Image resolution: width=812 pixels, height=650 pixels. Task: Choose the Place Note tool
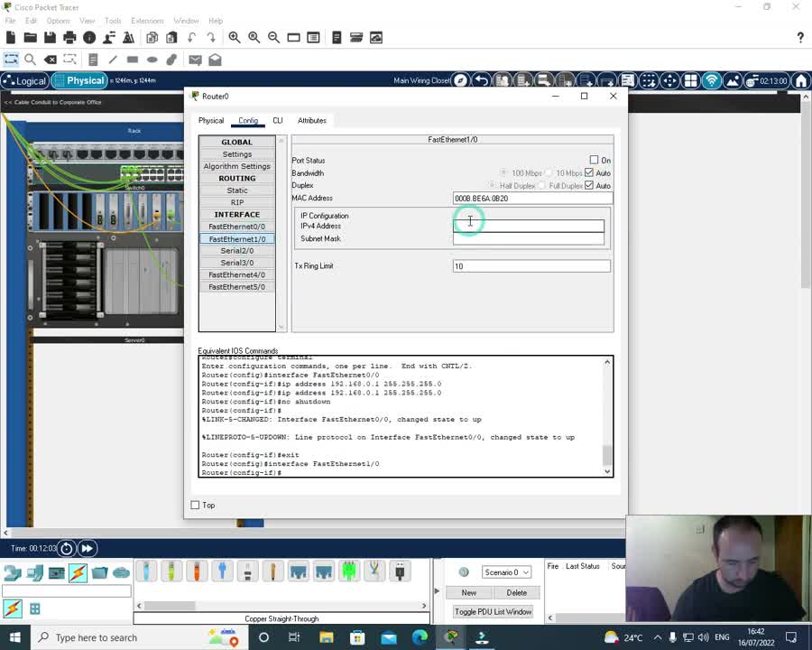(93, 60)
